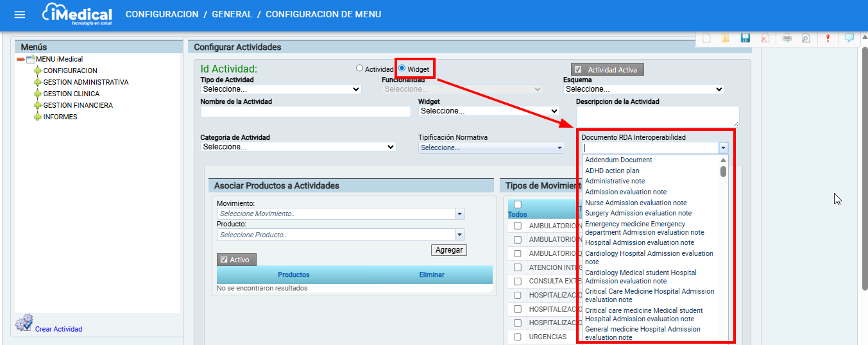The height and width of the screenshot is (345, 868).
Task: Click the open folder toolbar icon
Action: 726,38
